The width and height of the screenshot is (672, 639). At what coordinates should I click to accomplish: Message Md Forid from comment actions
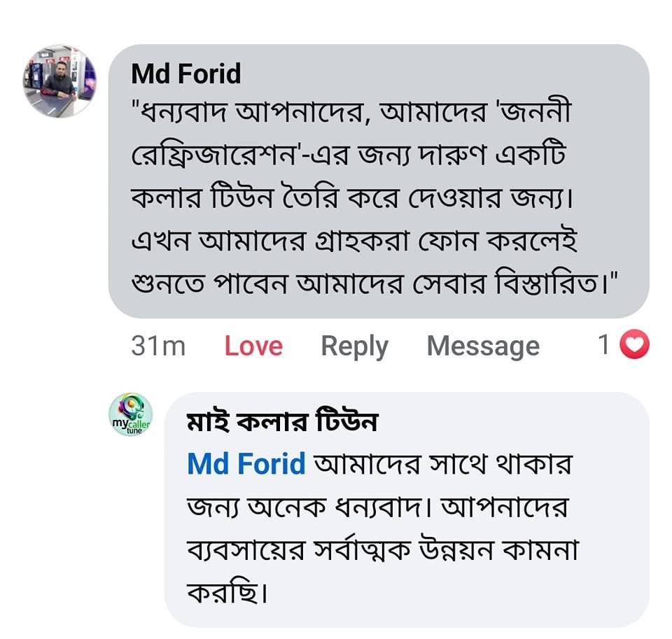pos(483,346)
